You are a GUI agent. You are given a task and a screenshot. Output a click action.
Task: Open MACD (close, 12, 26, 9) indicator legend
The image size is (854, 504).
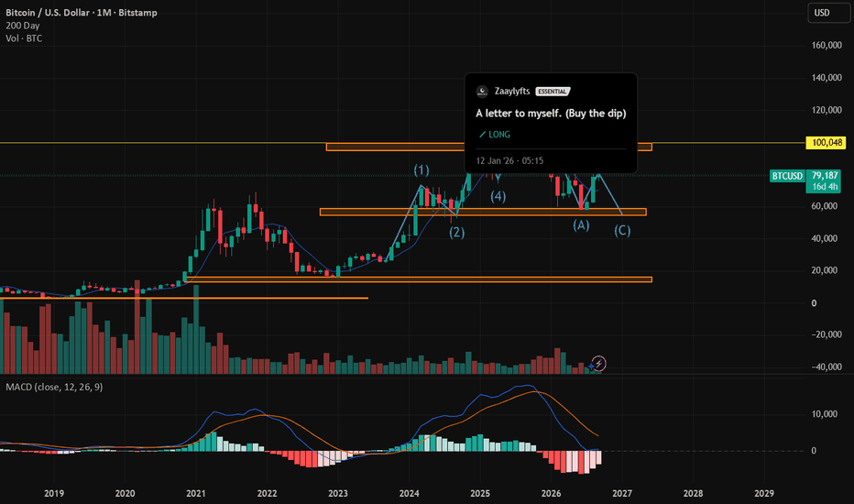54,387
